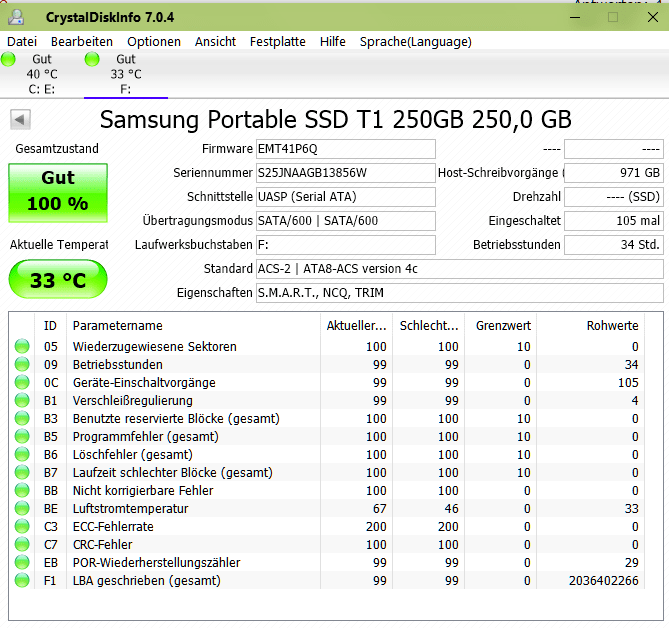The image size is (669, 628).
Task: Click the Schnittstelle field UASP (Serial ATA)
Action: [346, 197]
